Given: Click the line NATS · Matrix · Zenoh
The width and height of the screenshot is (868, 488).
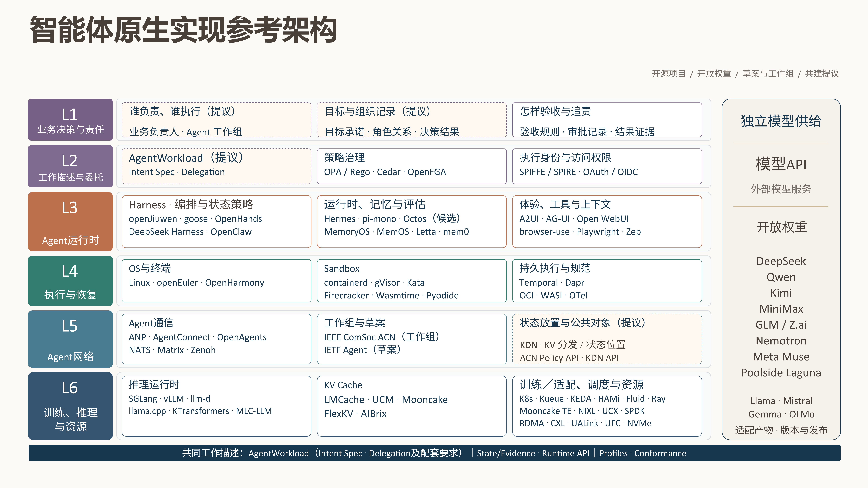Looking at the screenshot, I should click(172, 350).
